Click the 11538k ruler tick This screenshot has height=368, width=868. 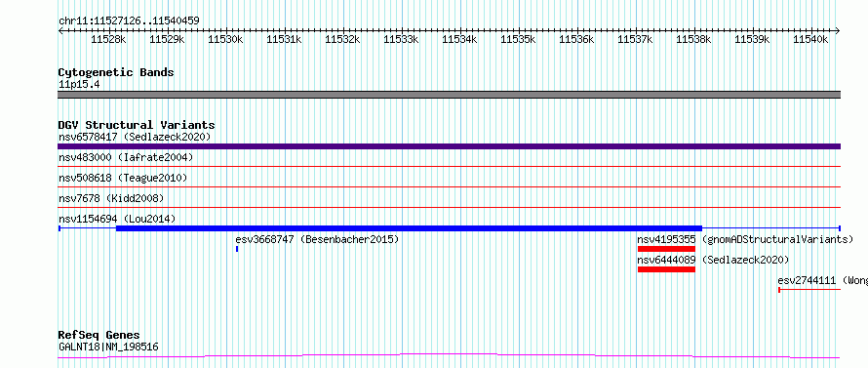click(x=694, y=39)
